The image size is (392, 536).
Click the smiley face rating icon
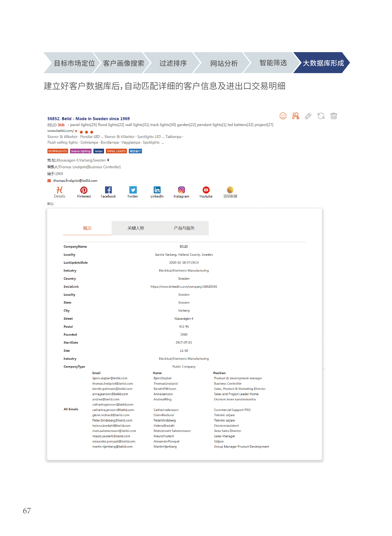tap(283, 116)
